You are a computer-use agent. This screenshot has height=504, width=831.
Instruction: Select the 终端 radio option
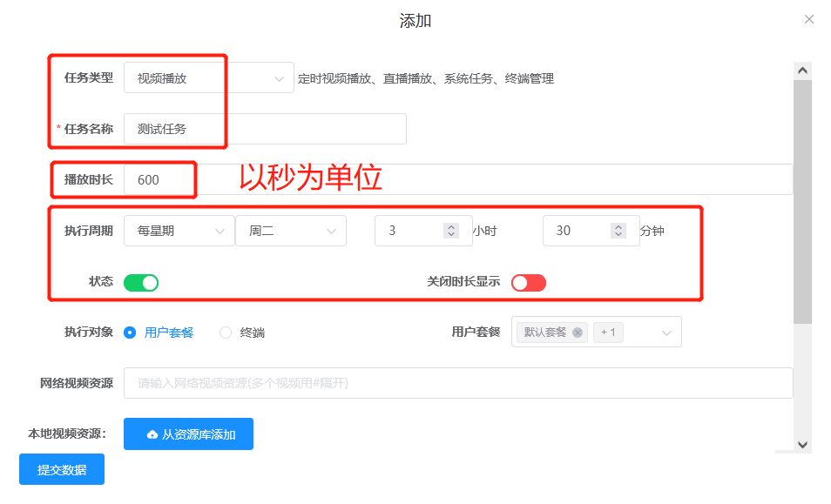(x=226, y=333)
